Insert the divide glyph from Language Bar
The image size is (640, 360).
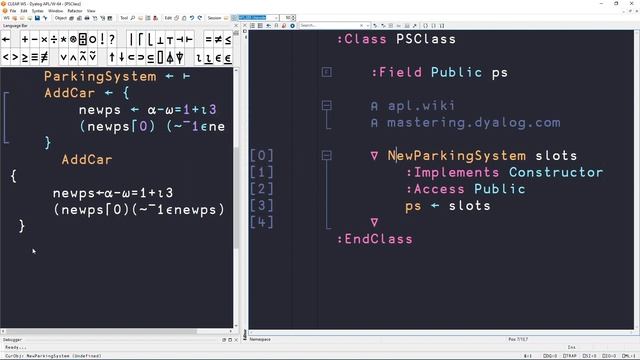point(53,40)
